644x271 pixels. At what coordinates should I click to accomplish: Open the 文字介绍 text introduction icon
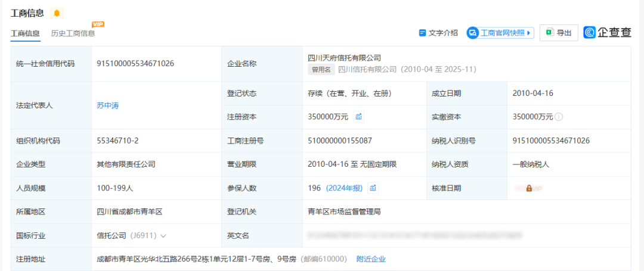point(422,33)
